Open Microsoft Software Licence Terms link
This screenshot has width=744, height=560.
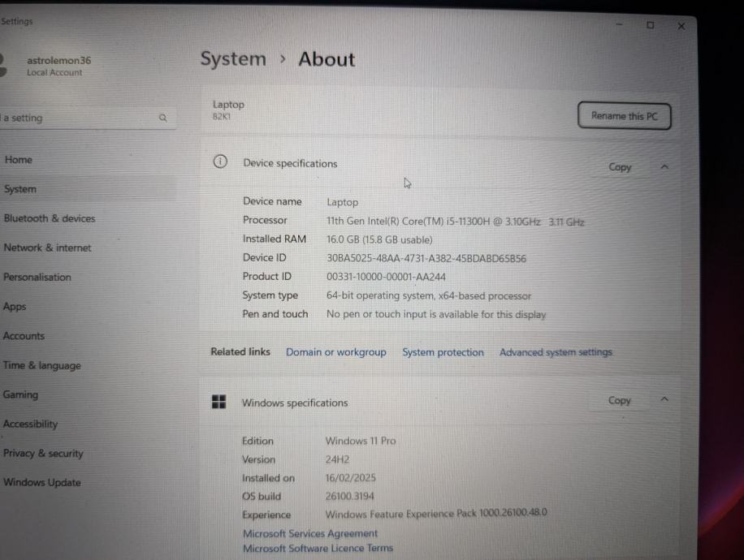click(x=318, y=548)
